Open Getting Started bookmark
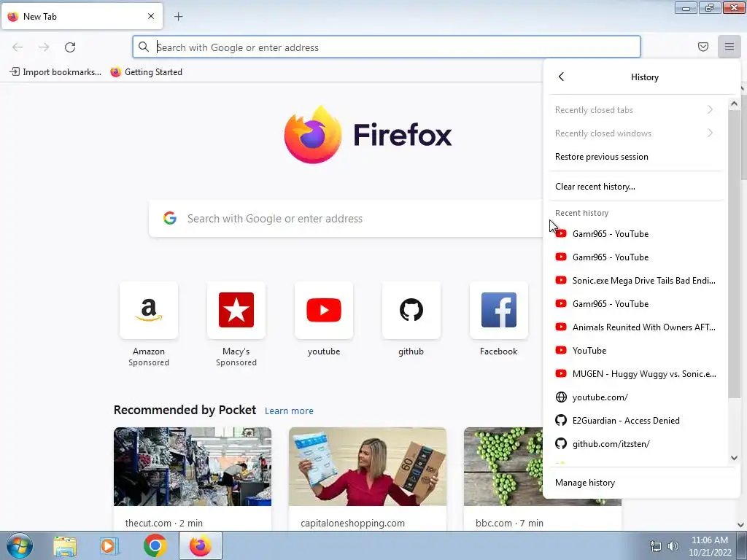 (146, 72)
